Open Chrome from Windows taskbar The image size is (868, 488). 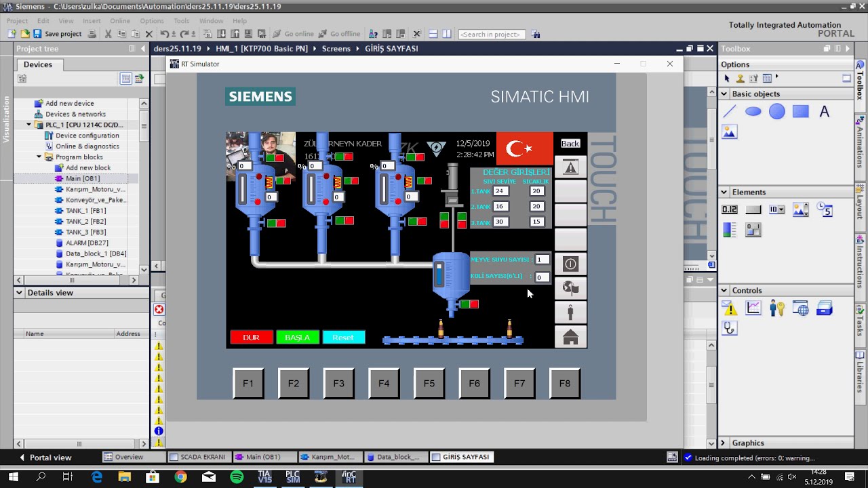click(180, 477)
